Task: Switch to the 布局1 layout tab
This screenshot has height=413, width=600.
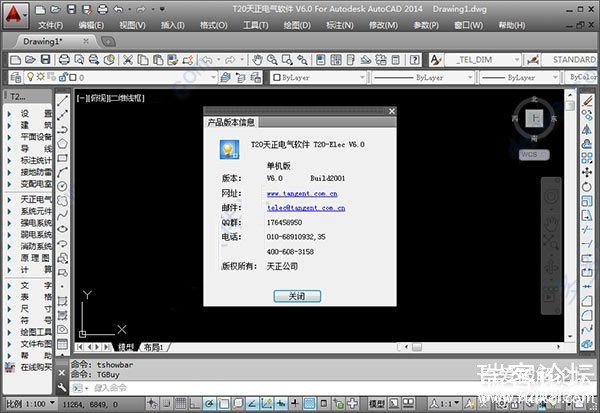Action: click(x=153, y=348)
